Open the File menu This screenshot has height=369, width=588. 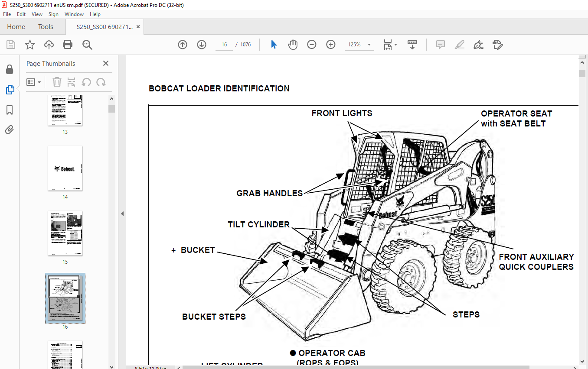pos(7,14)
